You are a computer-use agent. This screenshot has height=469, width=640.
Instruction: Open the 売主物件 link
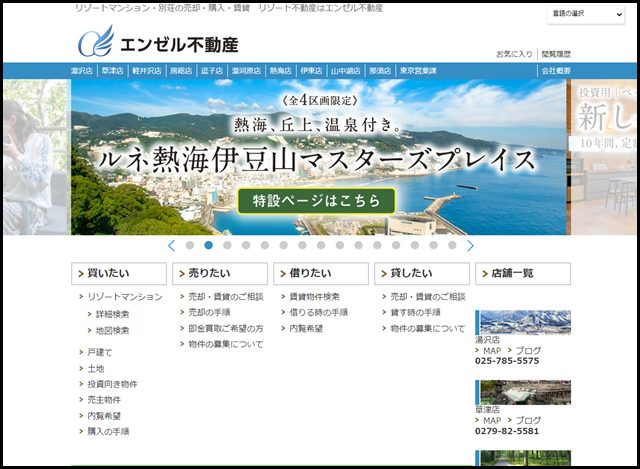pyautogui.click(x=104, y=400)
